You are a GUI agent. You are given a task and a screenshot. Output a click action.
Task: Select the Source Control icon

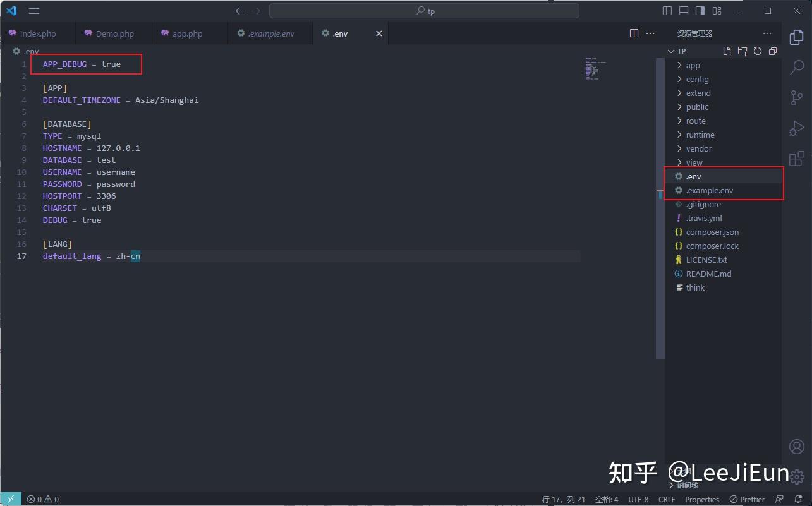tap(796, 97)
